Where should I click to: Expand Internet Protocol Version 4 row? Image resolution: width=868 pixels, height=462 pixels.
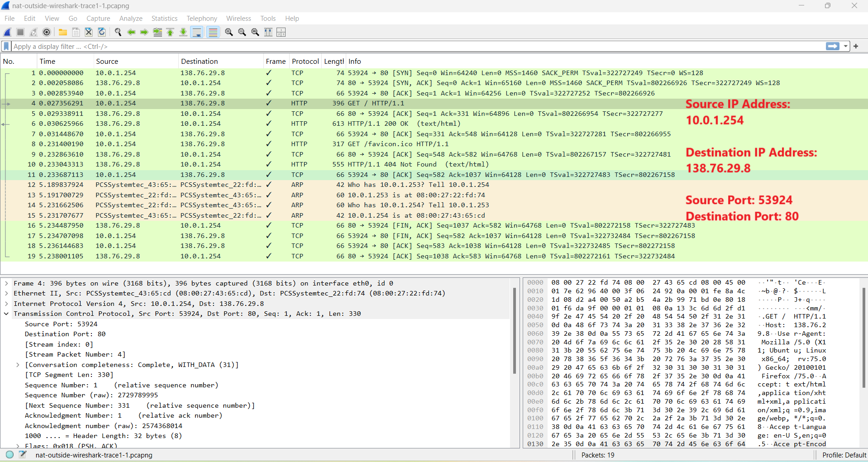coord(6,304)
